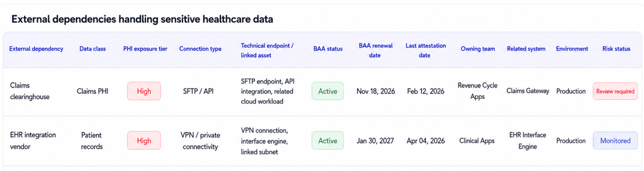The width and height of the screenshot is (644, 171).
Task: Click Active BAA badge for EHR integration vendor
Action: click(x=327, y=141)
